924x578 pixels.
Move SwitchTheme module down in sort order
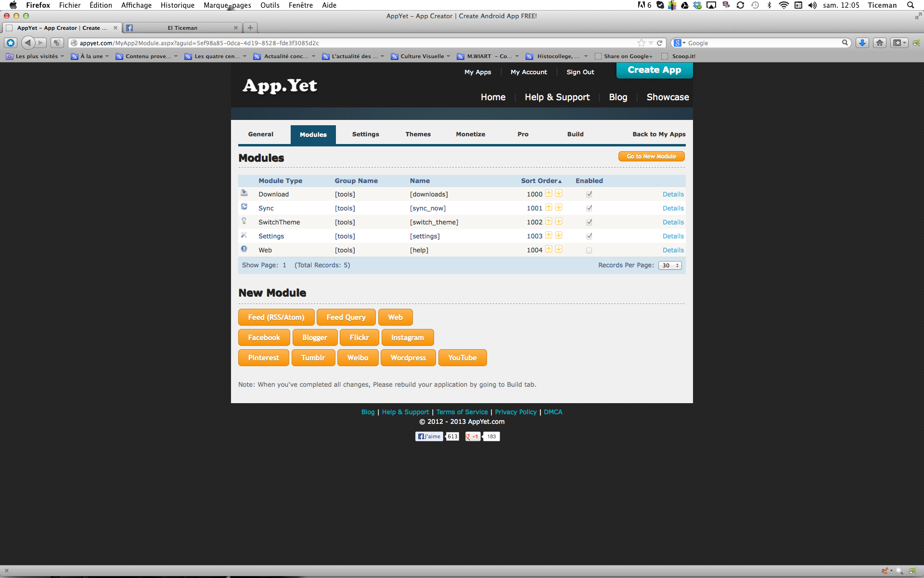point(559,222)
